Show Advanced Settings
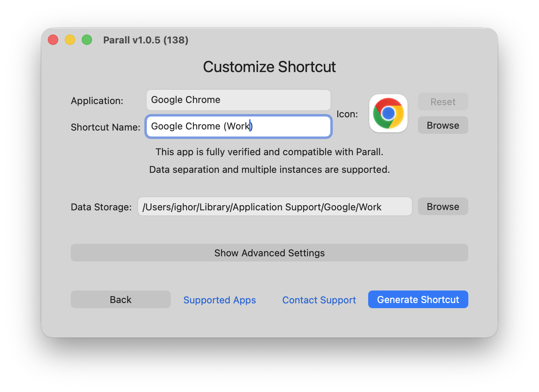The width and height of the screenshot is (539, 392). click(x=269, y=253)
